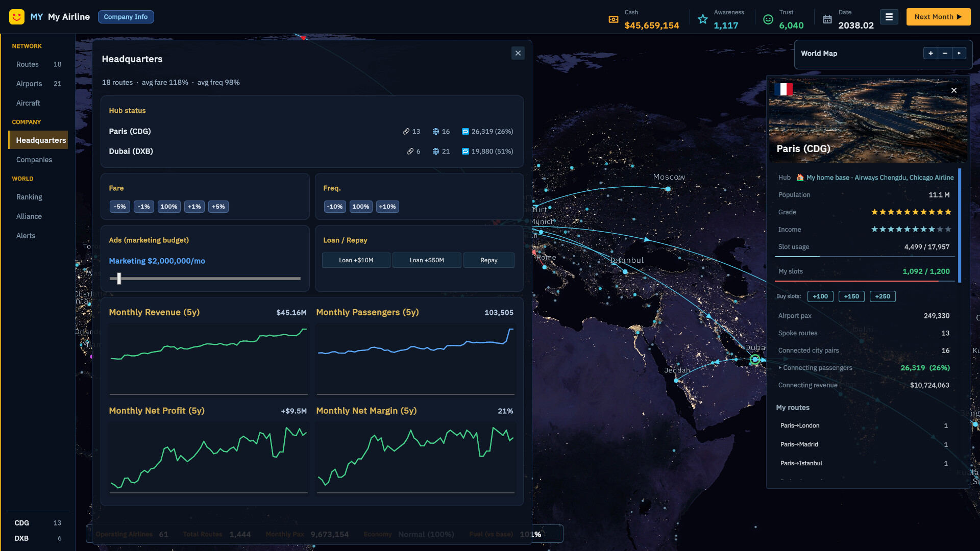Click the French flag icon
The height and width of the screenshot is (551, 980).
[x=783, y=90]
